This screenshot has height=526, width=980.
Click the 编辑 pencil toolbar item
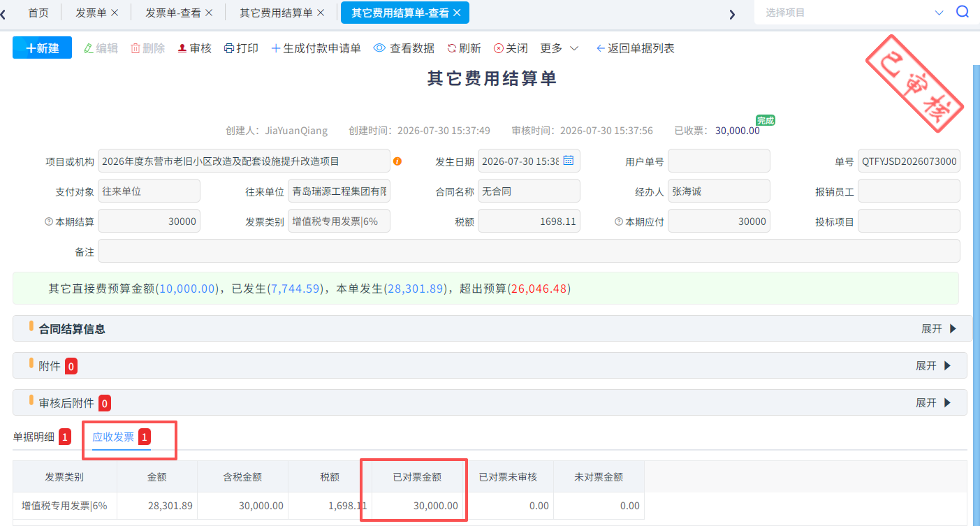click(101, 48)
